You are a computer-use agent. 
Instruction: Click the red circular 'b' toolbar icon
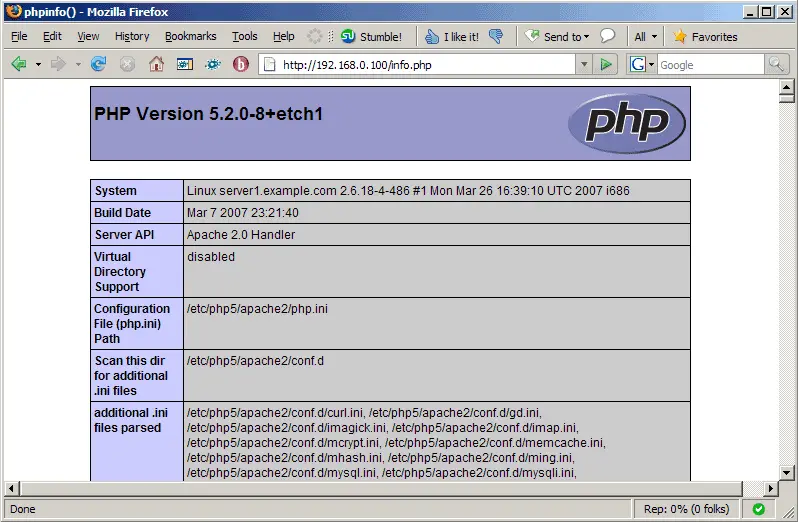241,64
